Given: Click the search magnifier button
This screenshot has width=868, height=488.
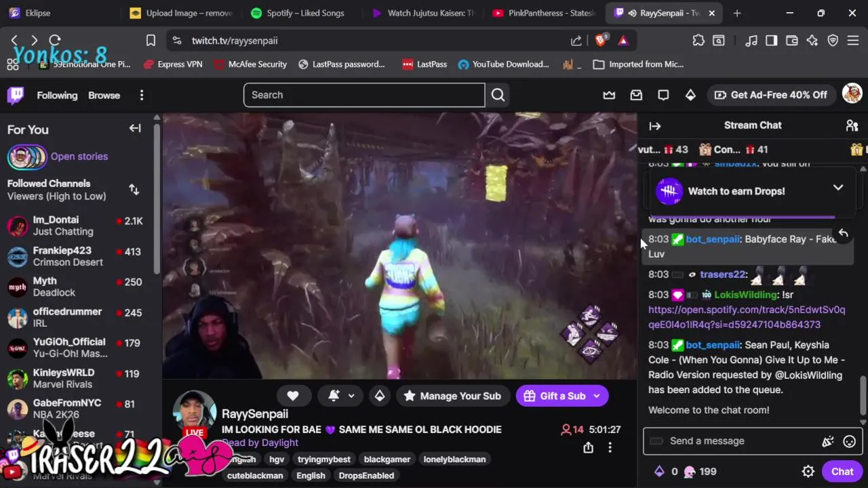Looking at the screenshot, I should click(498, 95).
